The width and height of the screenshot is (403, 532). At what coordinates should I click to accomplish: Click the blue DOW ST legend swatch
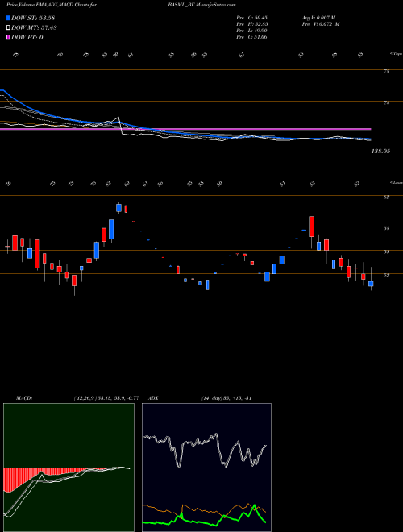click(x=8, y=18)
